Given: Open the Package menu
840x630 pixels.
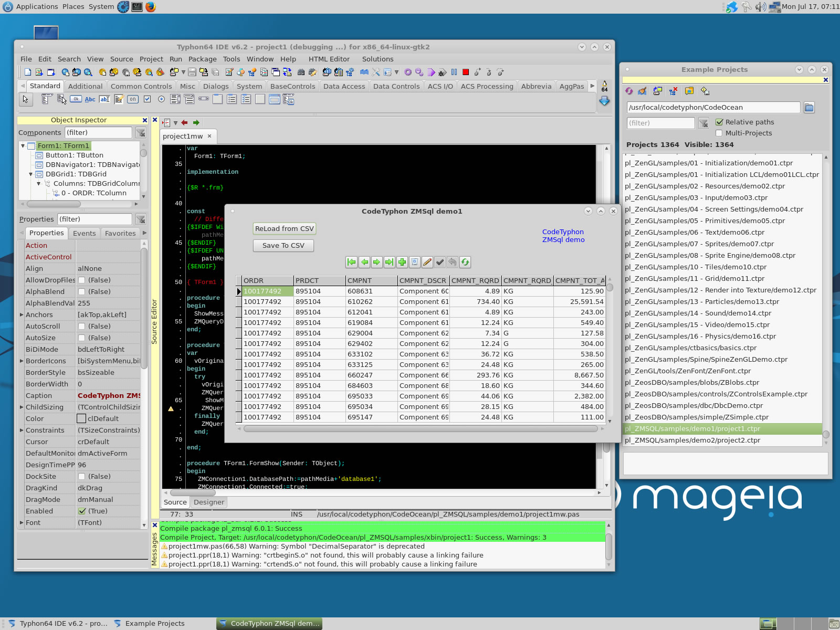Looking at the screenshot, I should coord(203,59).
